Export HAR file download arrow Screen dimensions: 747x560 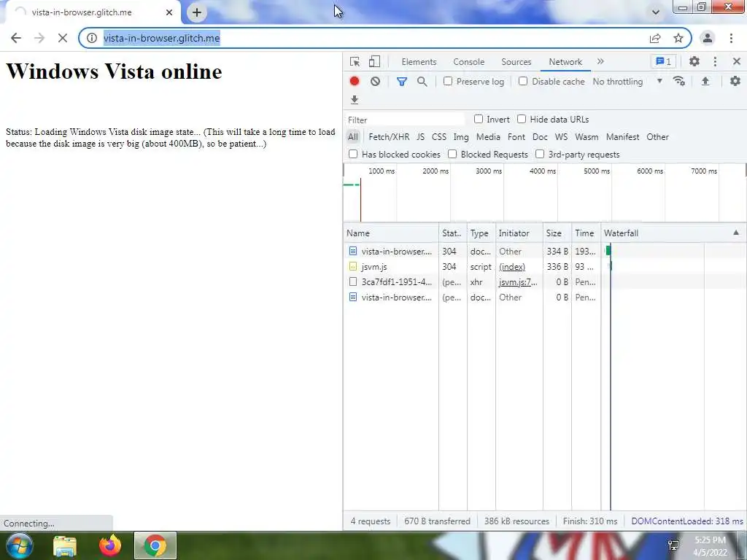click(x=355, y=99)
